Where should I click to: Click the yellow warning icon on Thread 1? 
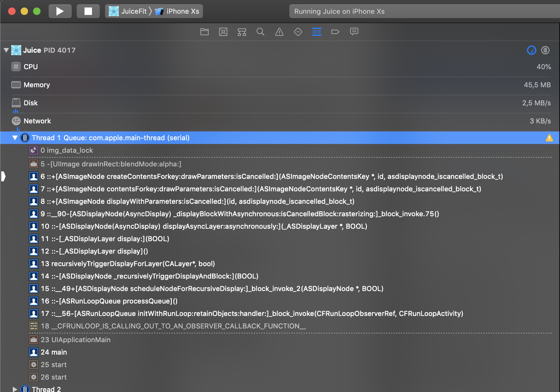[x=549, y=138]
